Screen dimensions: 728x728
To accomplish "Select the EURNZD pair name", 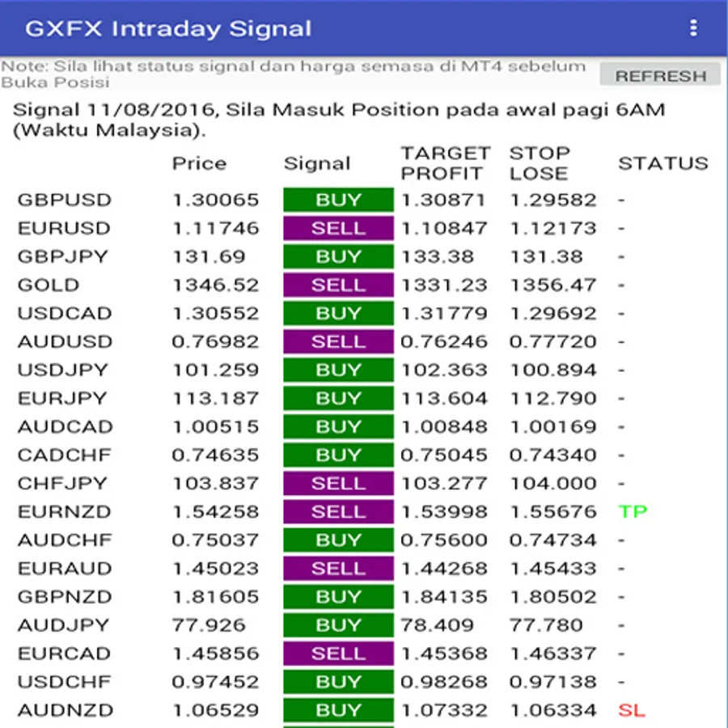I will (x=64, y=512).
